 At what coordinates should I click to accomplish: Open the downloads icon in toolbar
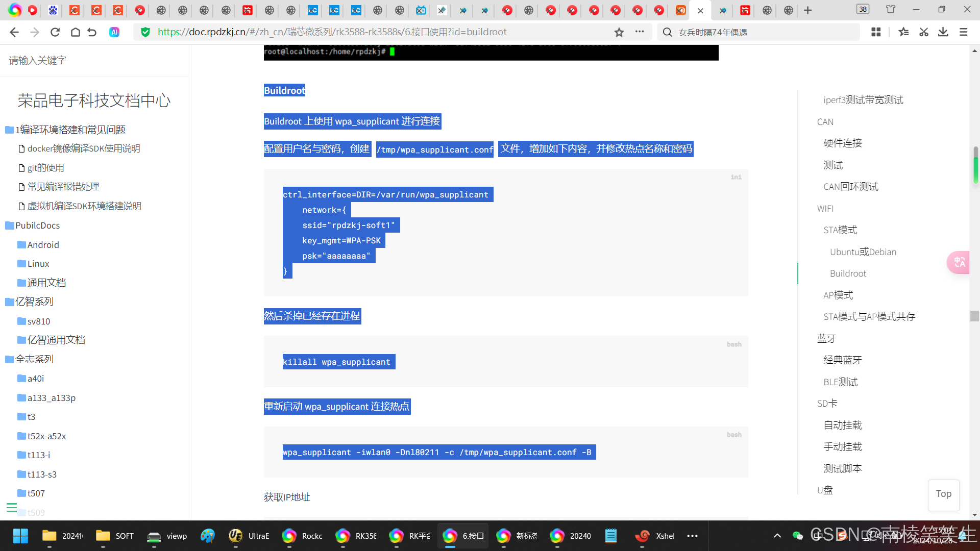tap(943, 32)
